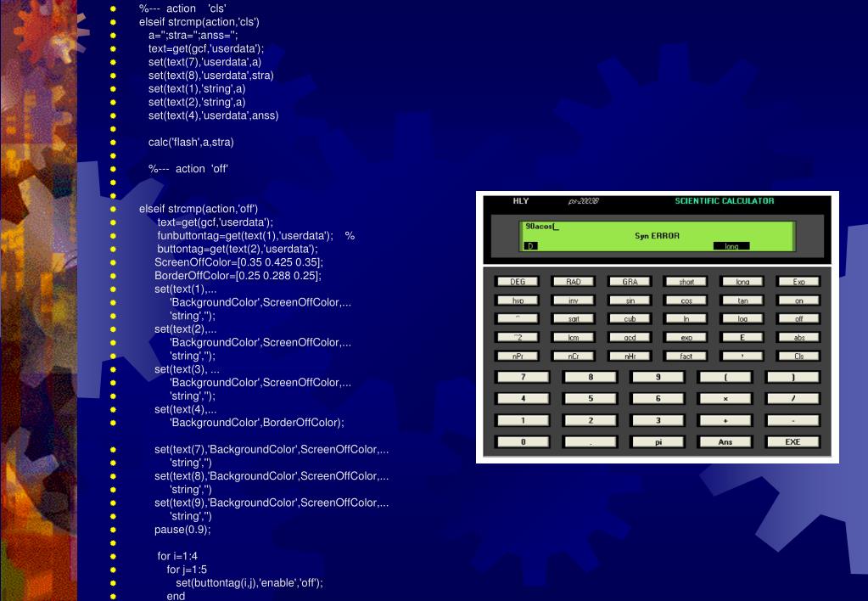Click the code line for j=1:5
Screen dimensions: 868x601
[187, 570]
